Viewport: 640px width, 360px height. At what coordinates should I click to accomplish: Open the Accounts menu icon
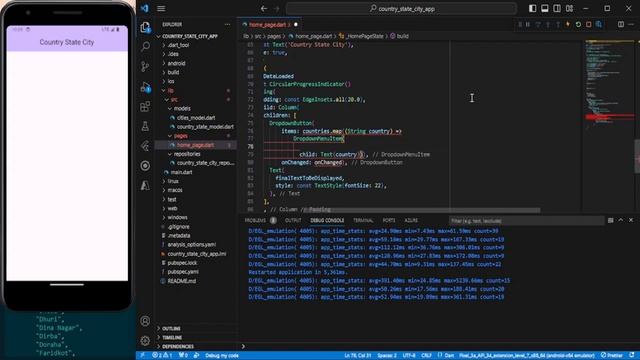145,321
